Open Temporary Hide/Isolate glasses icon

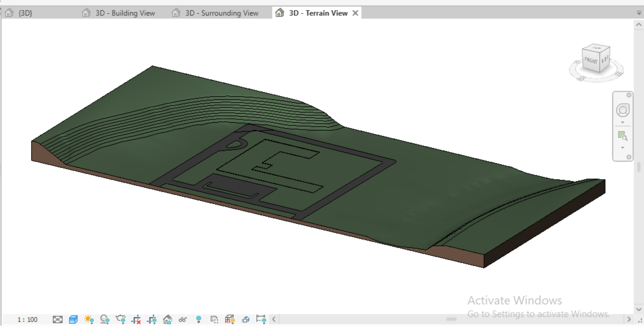point(183,319)
